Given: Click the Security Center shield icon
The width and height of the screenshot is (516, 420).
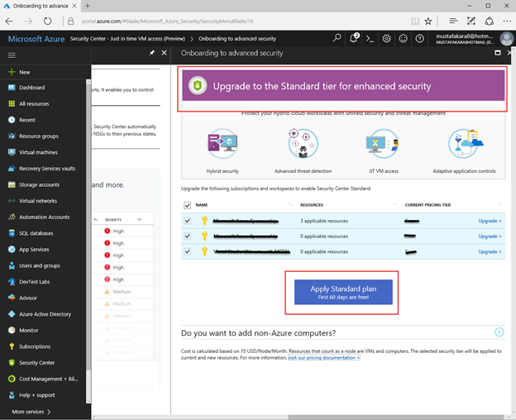Looking at the screenshot, I should tap(12, 362).
